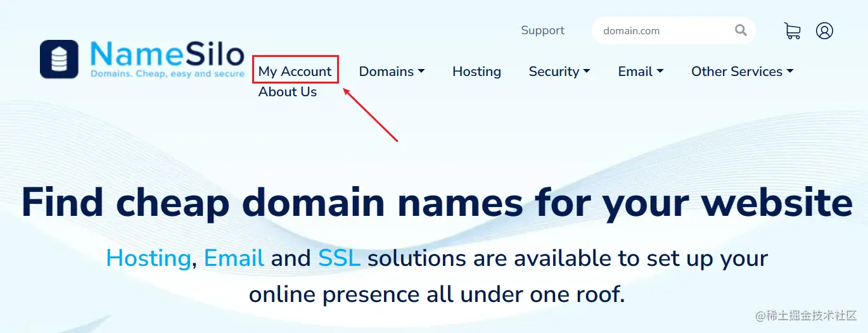The height and width of the screenshot is (333, 868).
Task: Go to the About Us page
Action: point(288,92)
